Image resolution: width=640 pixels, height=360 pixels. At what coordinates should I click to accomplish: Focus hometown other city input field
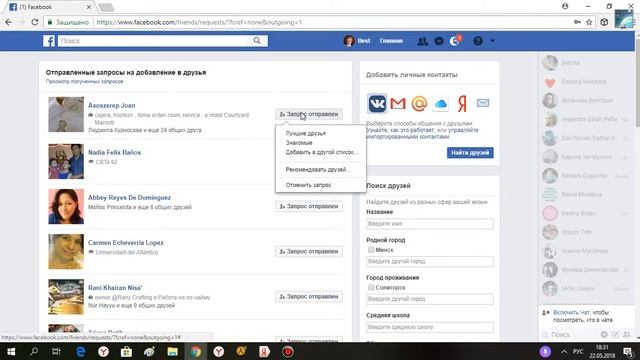pos(430,261)
